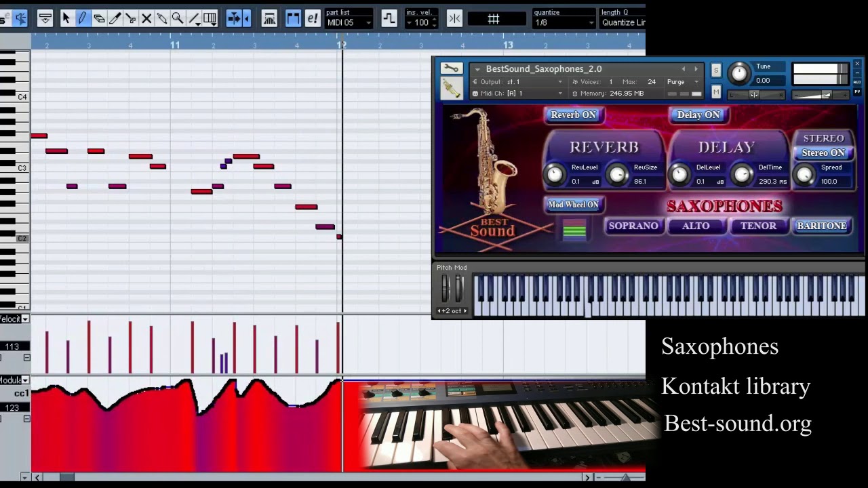Click the pan slider in Kontakt header
868x488 pixels.
754,95
